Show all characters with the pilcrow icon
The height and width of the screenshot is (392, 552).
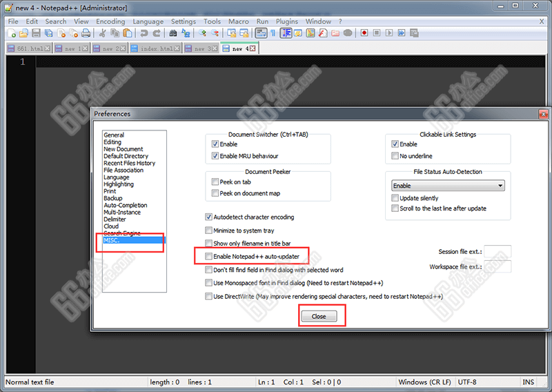point(273,33)
